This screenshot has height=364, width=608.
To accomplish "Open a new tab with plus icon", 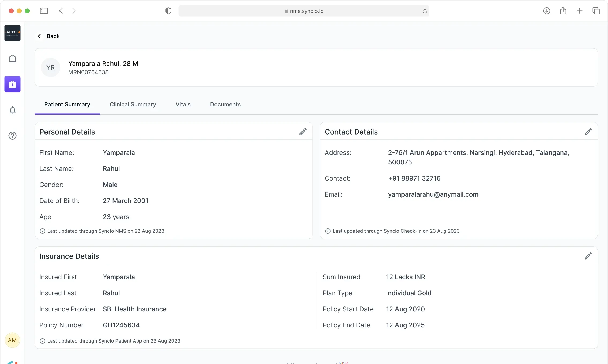I will coord(580,11).
